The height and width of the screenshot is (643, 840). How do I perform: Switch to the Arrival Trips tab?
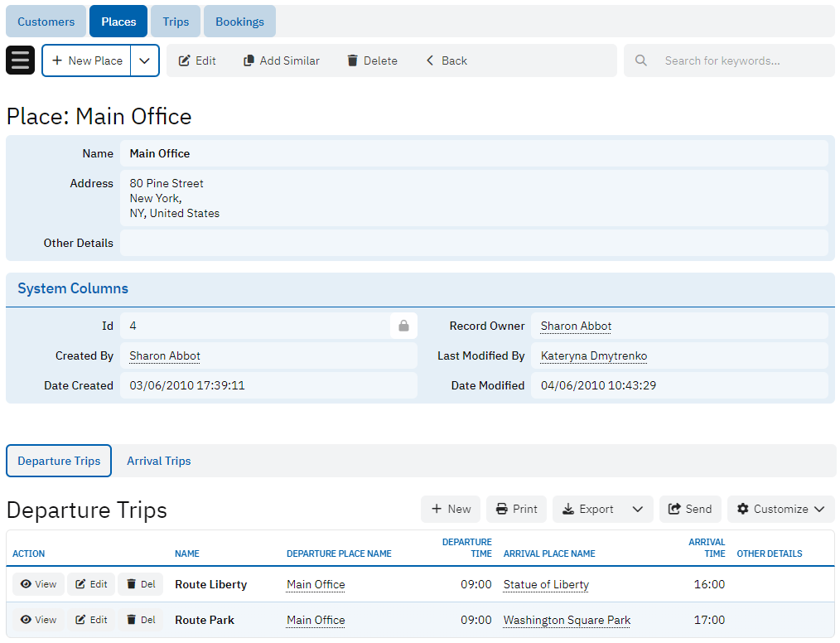158,461
